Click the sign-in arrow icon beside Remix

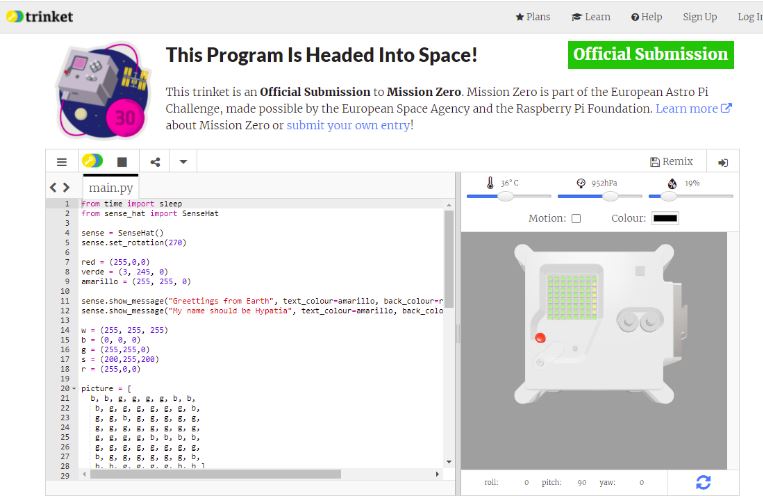(x=723, y=161)
